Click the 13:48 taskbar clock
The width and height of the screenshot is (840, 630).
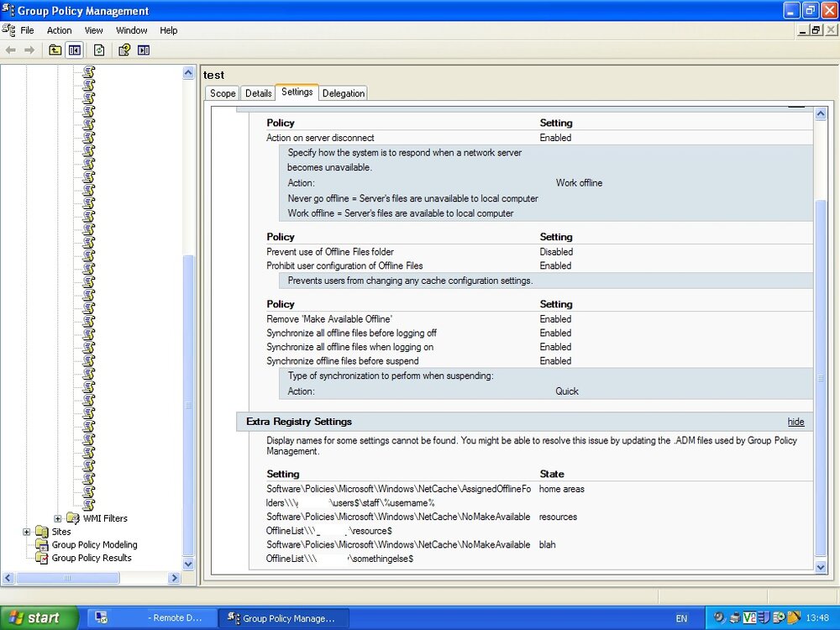817,618
